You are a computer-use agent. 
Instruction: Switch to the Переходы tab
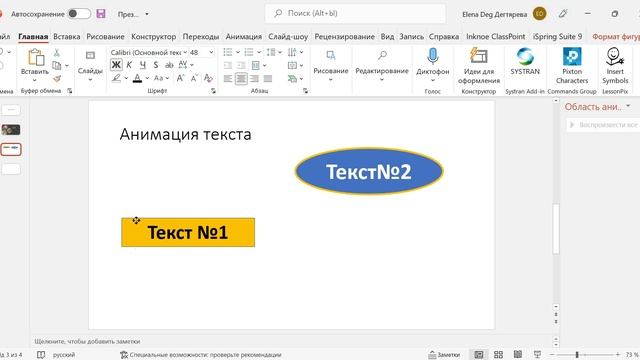pyautogui.click(x=201, y=36)
